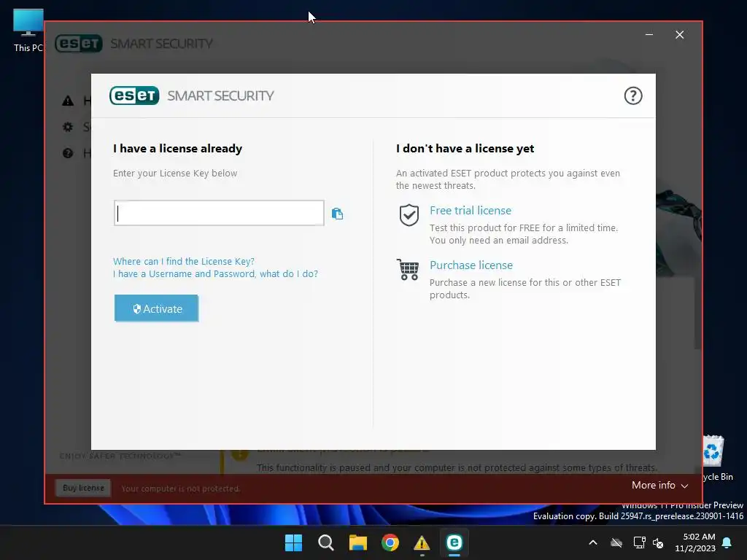Show hidden tray icons chevron
Image resolution: width=747 pixels, height=560 pixels.
(593, 542)
